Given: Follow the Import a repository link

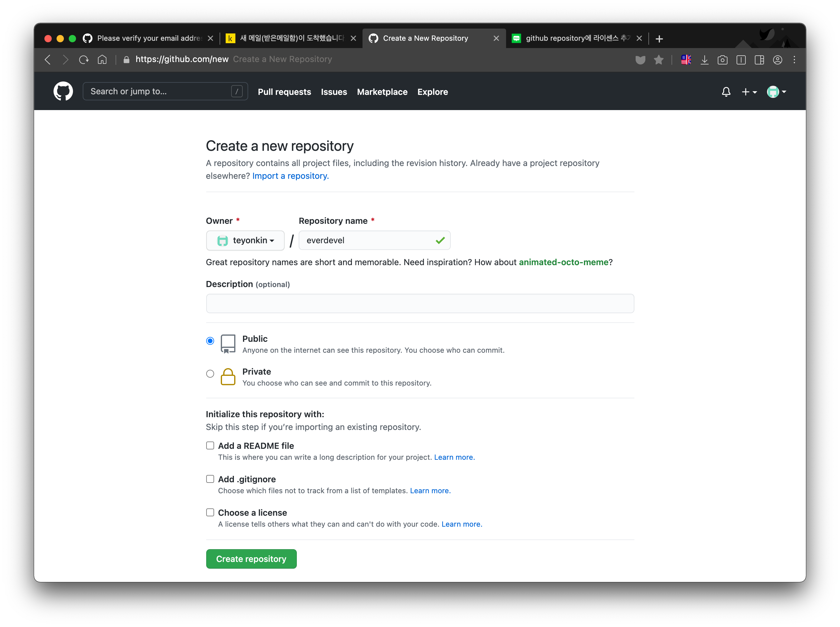Looking at the screenshot, I should point(290,176).
